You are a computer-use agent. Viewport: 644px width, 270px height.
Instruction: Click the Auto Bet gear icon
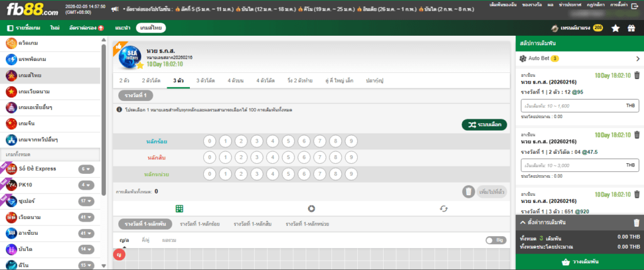coord(523,58)
